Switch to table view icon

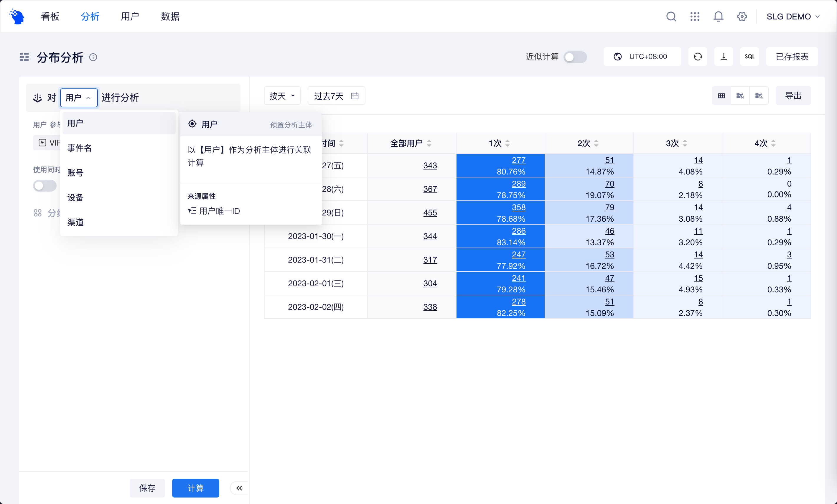tap(721, 96)
